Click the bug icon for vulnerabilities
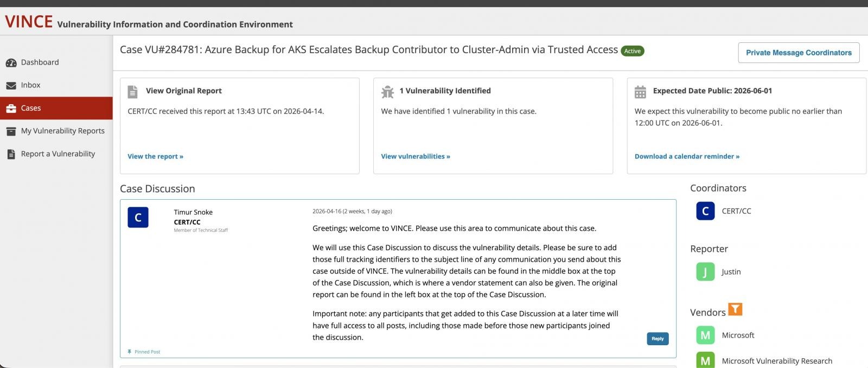This screenshot has height=368, width=868. [387, 92]
